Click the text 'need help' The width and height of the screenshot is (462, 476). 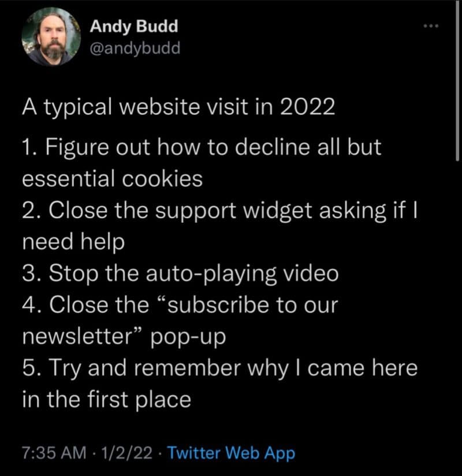tap(73, 242)
